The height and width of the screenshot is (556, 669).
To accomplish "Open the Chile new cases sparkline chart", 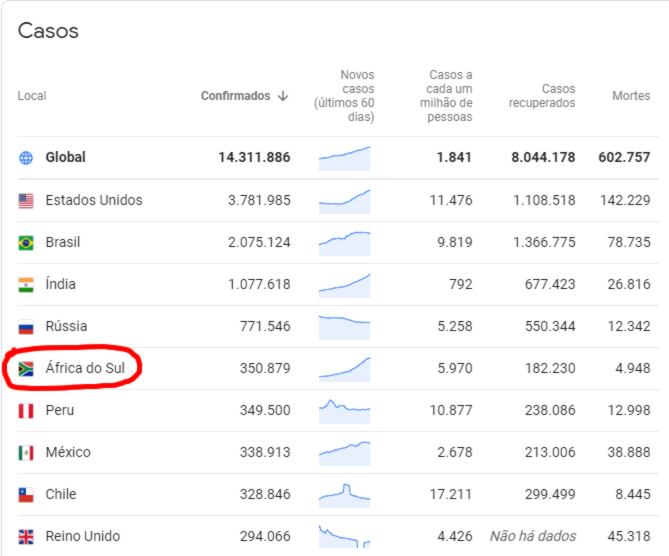I will [x=344, y=493].
